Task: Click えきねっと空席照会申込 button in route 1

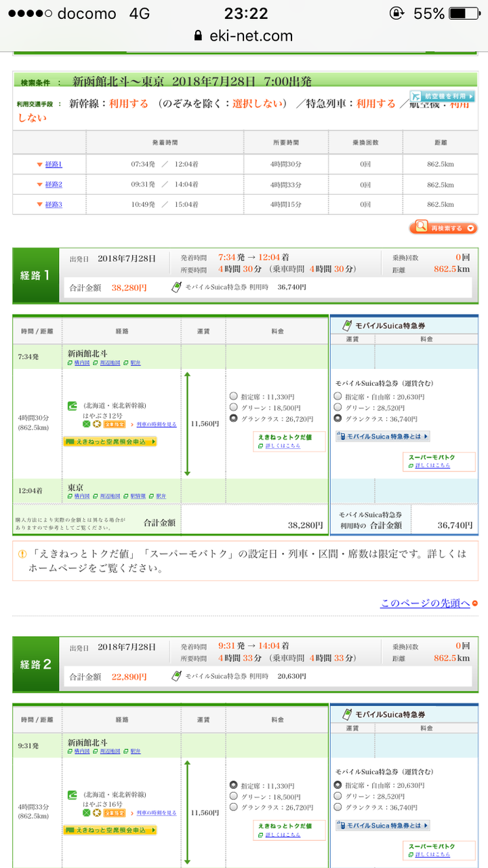Action: pos(110,441)
